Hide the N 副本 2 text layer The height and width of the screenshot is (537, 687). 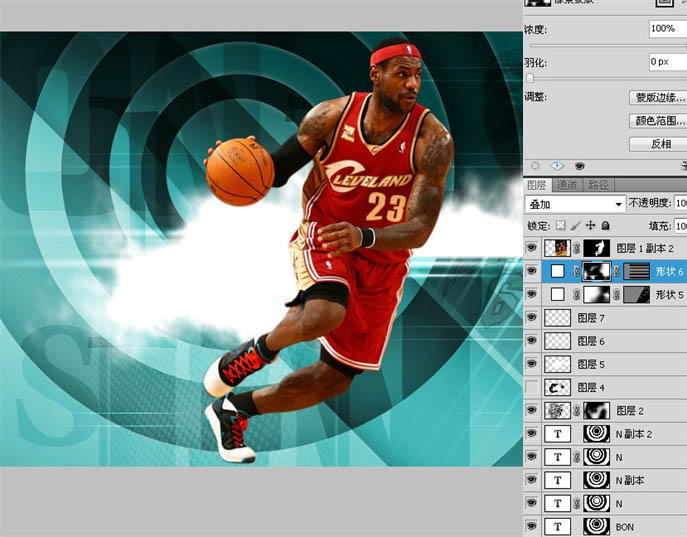(532, 433)
